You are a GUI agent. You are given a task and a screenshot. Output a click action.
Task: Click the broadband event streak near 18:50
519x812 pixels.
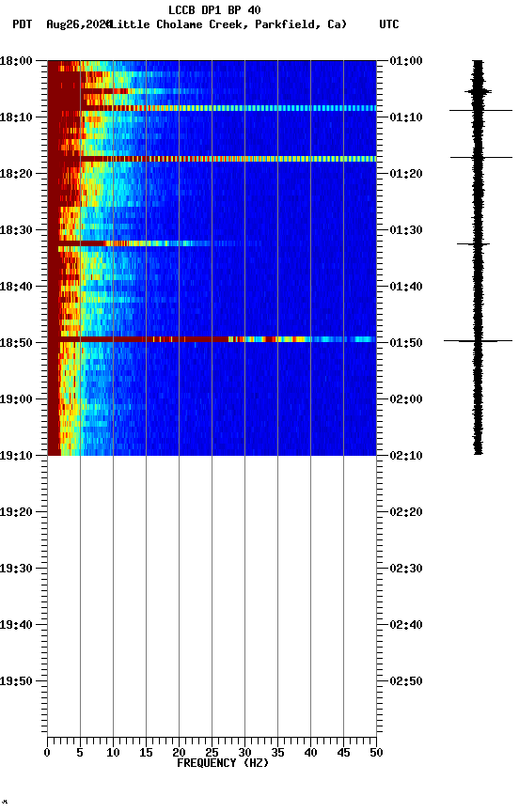[x=212, y=339]
